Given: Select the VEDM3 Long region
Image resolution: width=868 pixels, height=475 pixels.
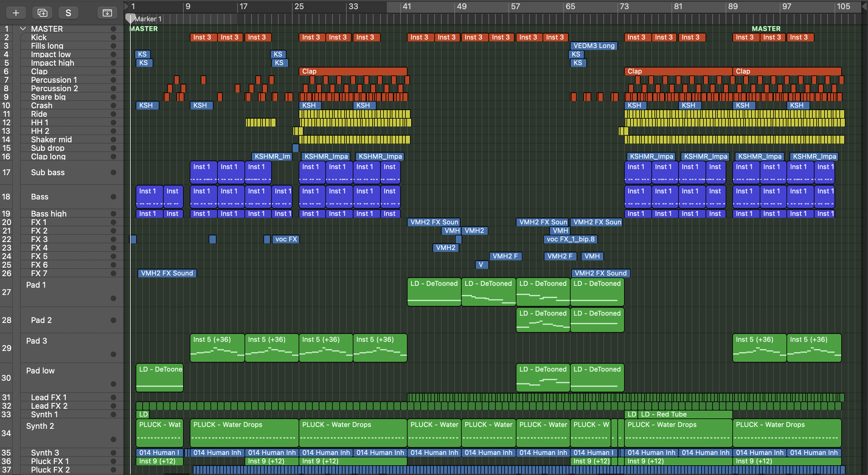Looking at the screenshot, I should pos(594,46).
